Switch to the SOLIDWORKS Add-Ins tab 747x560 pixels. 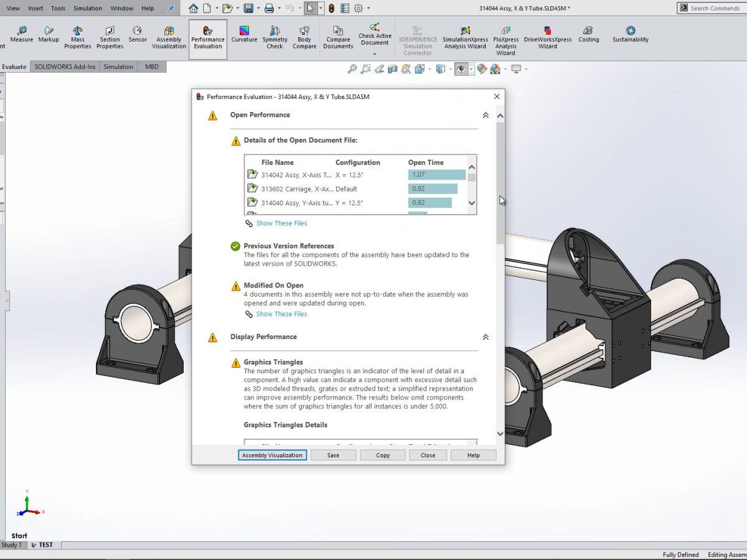(65, 67)
